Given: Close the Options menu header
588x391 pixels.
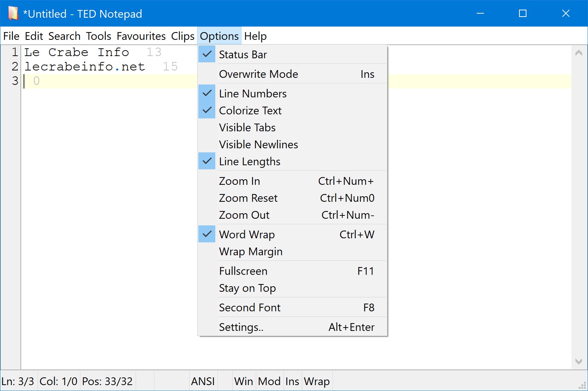Looking at the screenshot, I should (219, 36).
